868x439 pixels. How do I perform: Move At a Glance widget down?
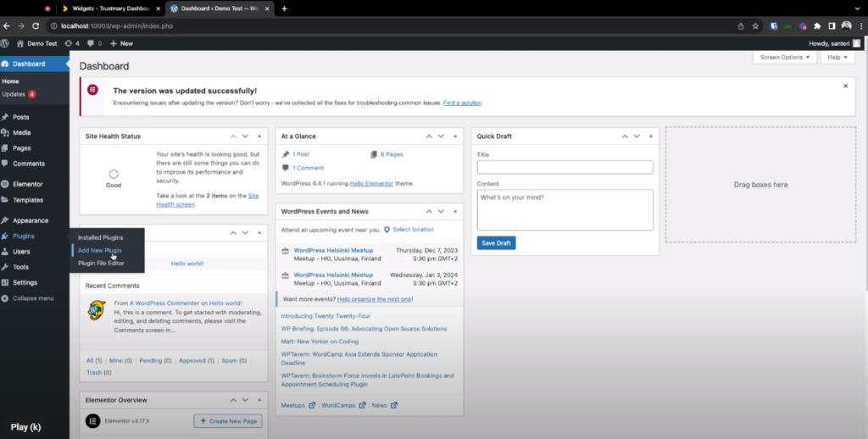pyautogui.click(x=441, y=136)
